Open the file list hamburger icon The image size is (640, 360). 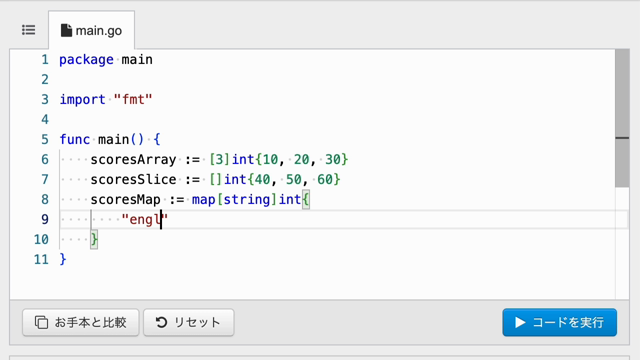click(29, 30)
